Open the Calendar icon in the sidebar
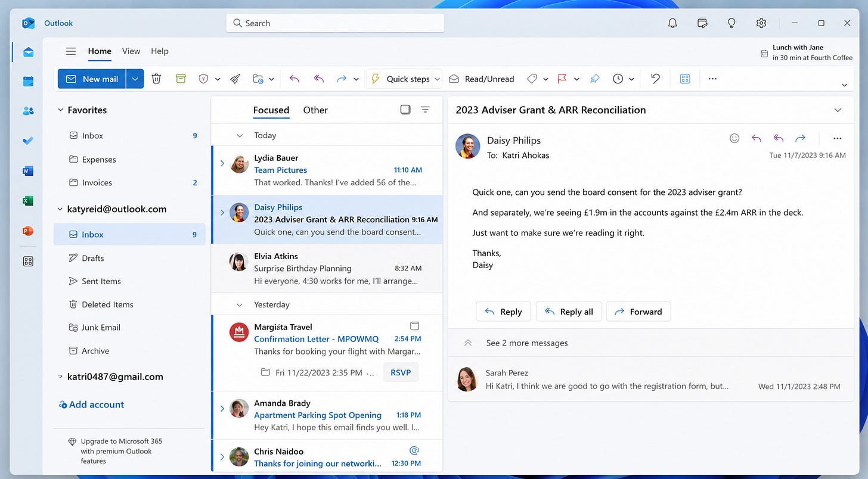868x479 pixels. [x=28, y=82]
